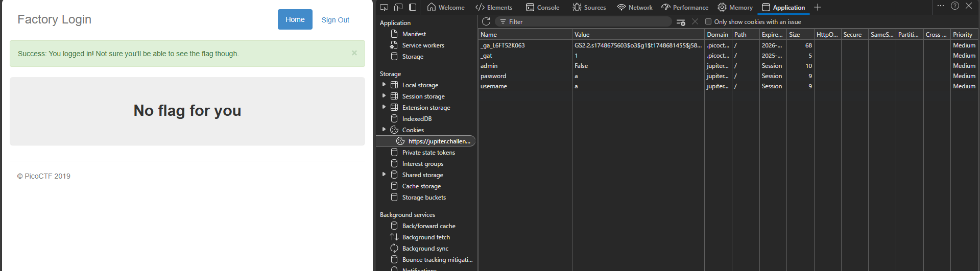Select the _gat cookie row
Viewport: 980px width, 271px height.
tap(728, 56)
